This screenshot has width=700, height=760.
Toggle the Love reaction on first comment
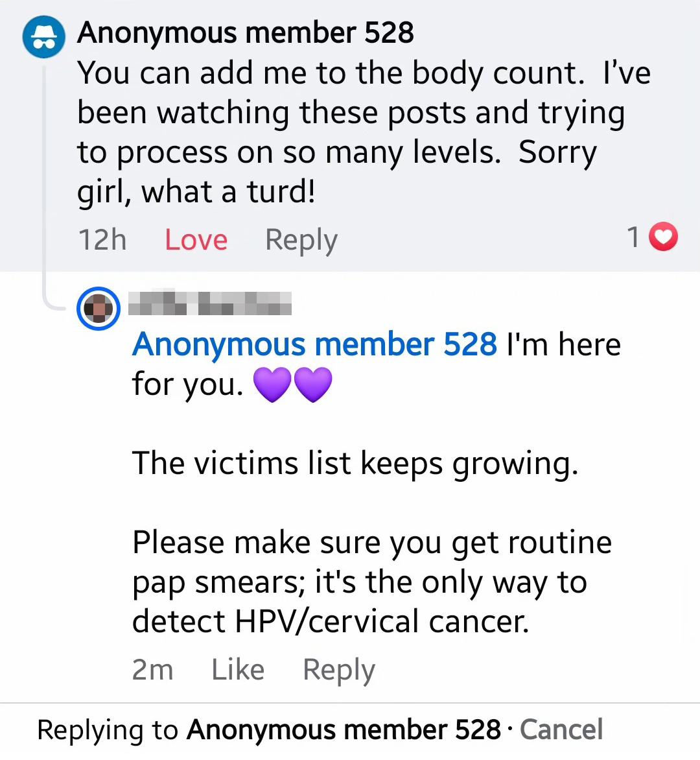[196, 239]
